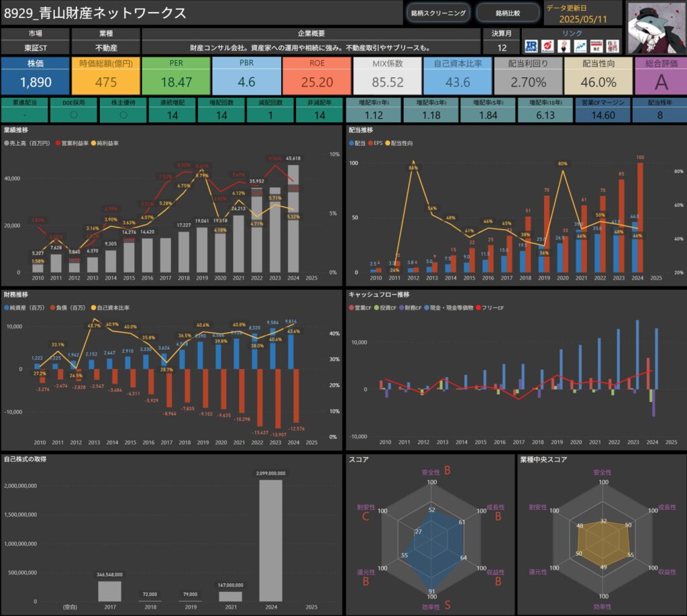The image size is (687, 616).
Task: Select the EPS legend item in 配当推移
Action: [376, 144]
